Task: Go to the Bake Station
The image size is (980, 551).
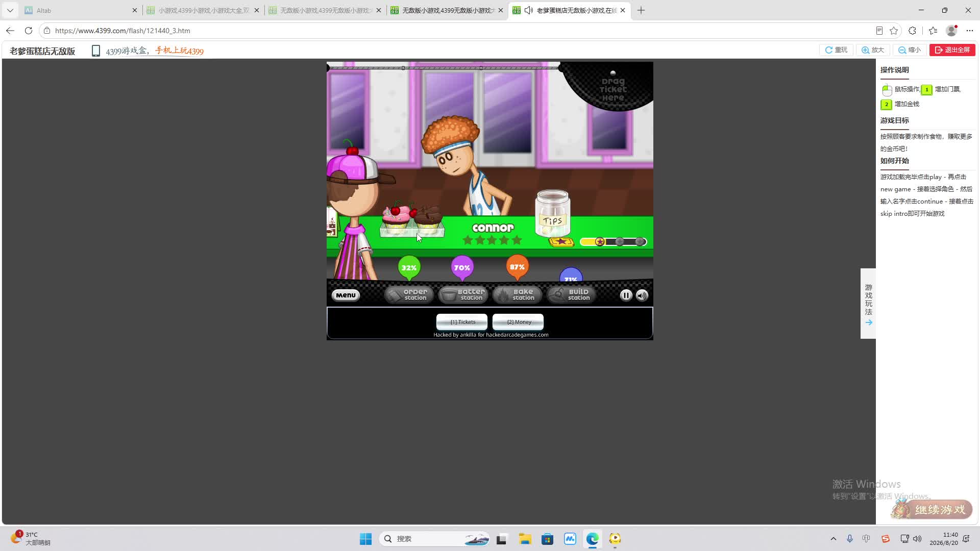Action: coord(518,295)
